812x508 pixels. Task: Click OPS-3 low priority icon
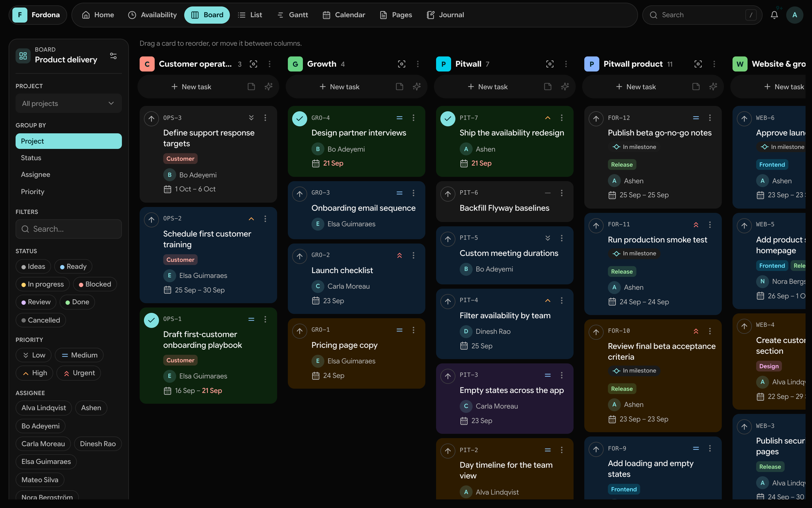pos(251,118)
